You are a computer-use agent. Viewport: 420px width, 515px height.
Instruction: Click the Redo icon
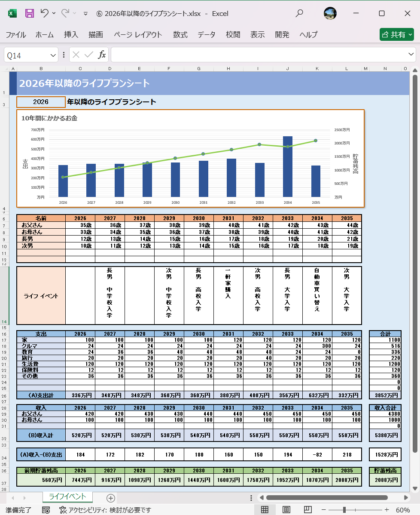point(65,13)
